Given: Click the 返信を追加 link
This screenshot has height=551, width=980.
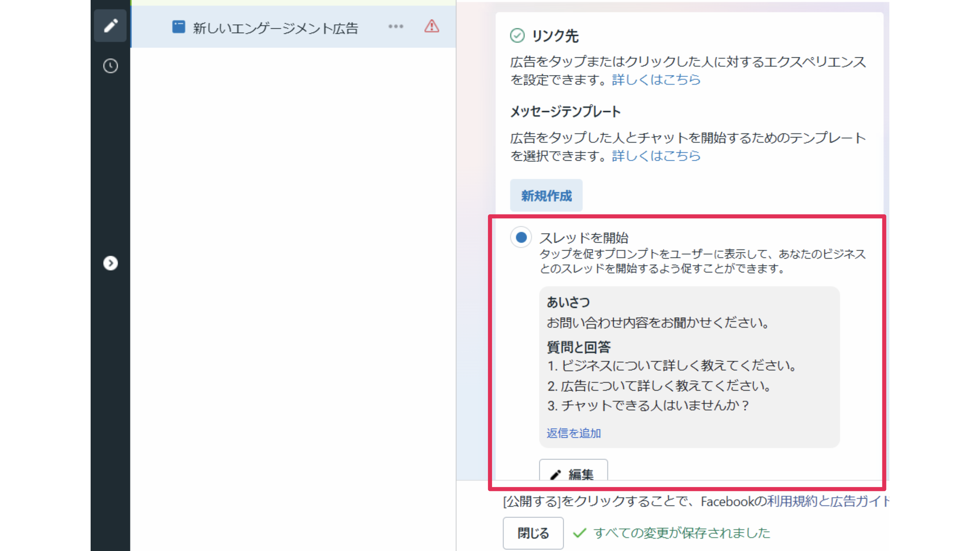Looking at the screenshot, I should point(574,433).
